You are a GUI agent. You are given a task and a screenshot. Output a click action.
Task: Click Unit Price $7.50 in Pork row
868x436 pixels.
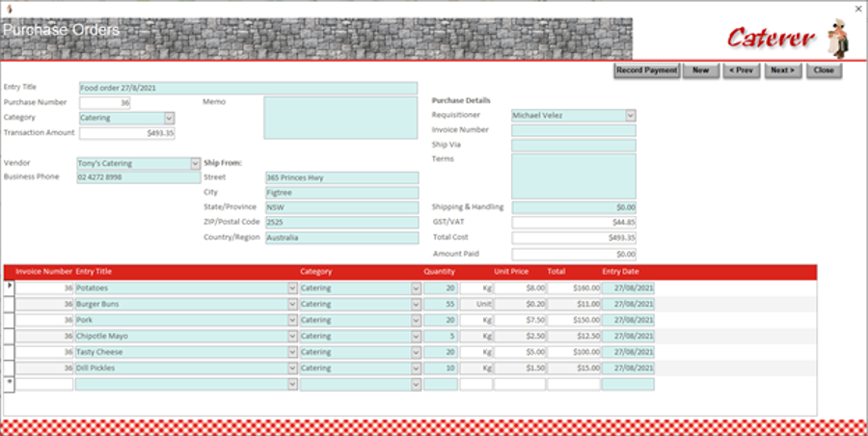tap(520, 320)
